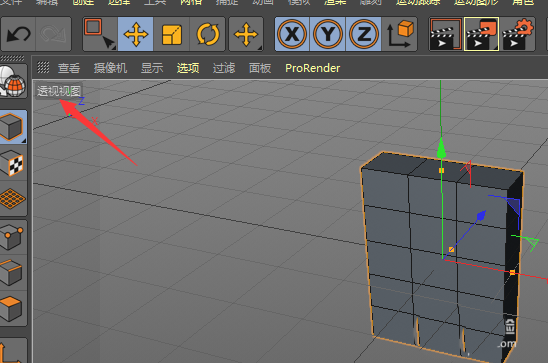The height and width of the screenshot is (363, 548).
Task: Click the orange handle on red X axis
Action: pos(512,273)
